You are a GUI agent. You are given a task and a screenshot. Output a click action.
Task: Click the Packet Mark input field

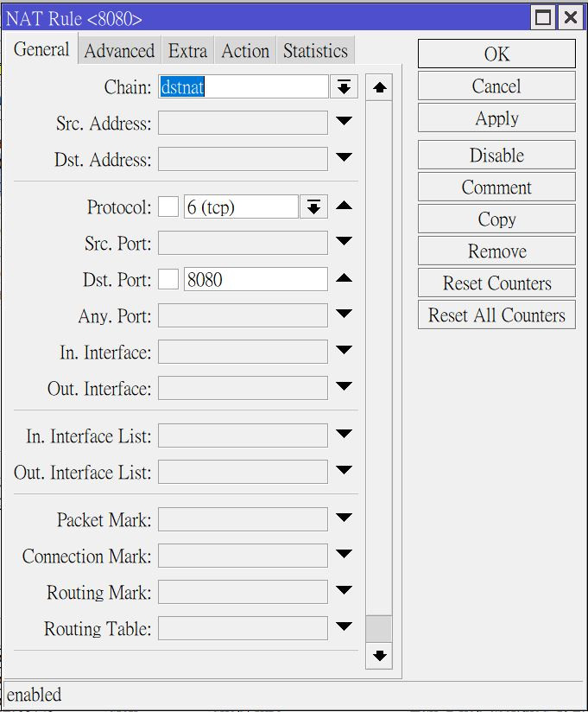[x=243, y=519]
